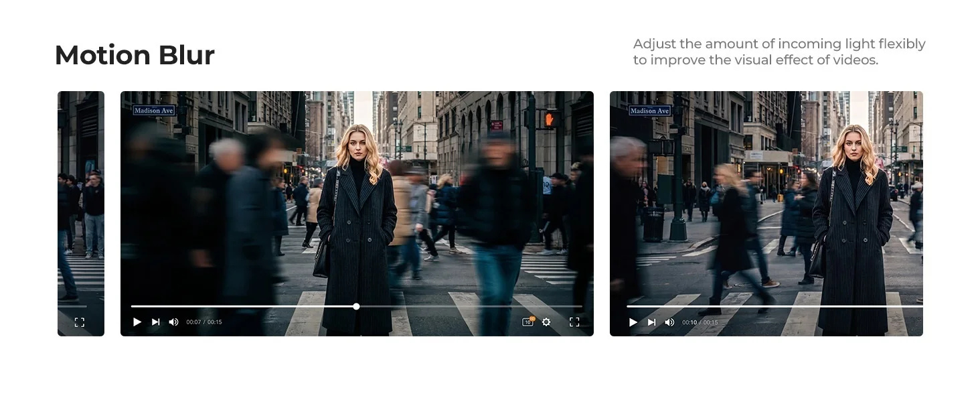980x402 pixels.
Task: Enter fullscreen in the center video player
Action: pos(574,322)
